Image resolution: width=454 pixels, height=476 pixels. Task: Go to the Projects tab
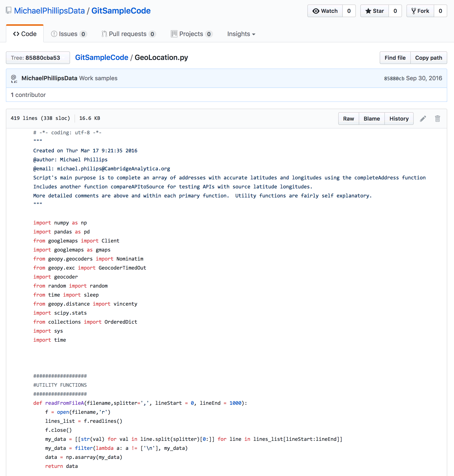(x=191, y=34)
